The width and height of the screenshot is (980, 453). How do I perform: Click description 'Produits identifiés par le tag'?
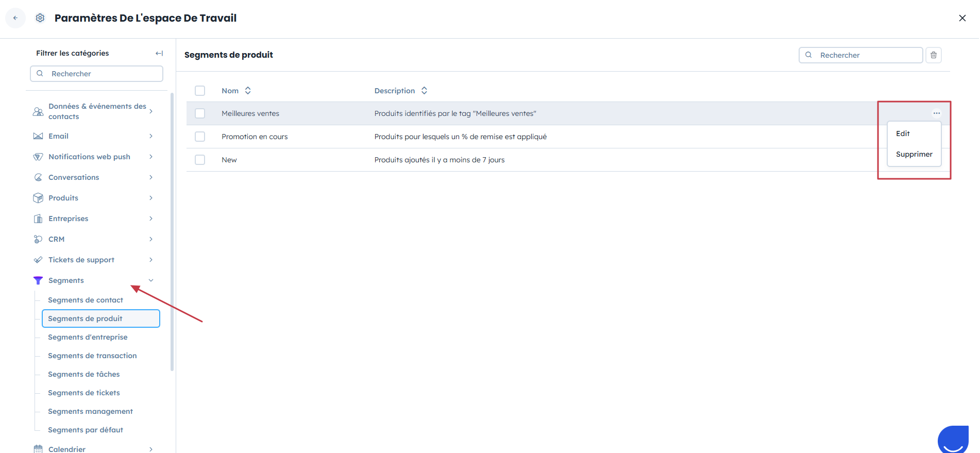pyautogui.click(x=455, y=113)
